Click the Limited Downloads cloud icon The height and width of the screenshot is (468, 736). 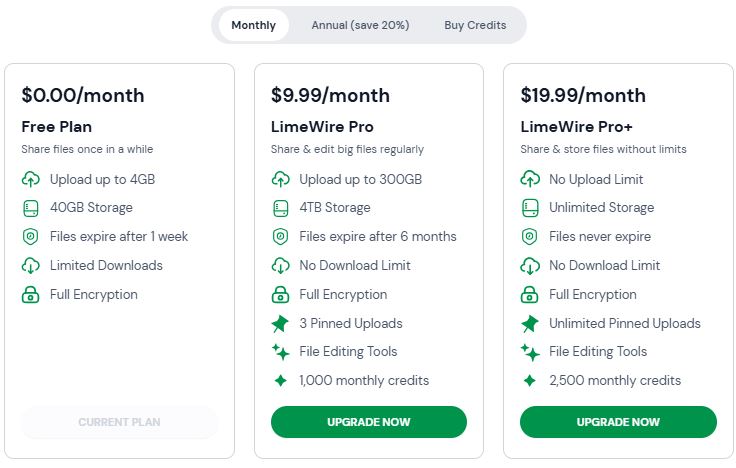[x=31, y=266]
